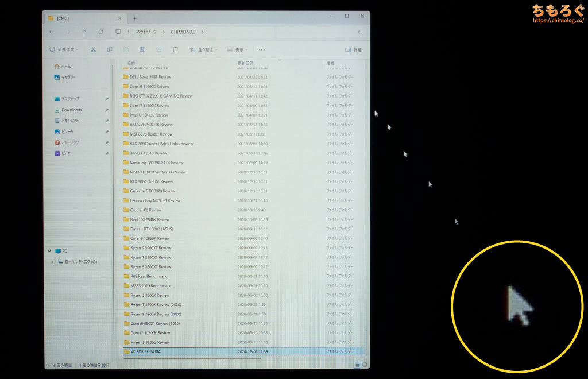This screenshot has height=379, width=588.
Task: Click ネットワーク in the address breadcrumb
Action: coord(146,32)
